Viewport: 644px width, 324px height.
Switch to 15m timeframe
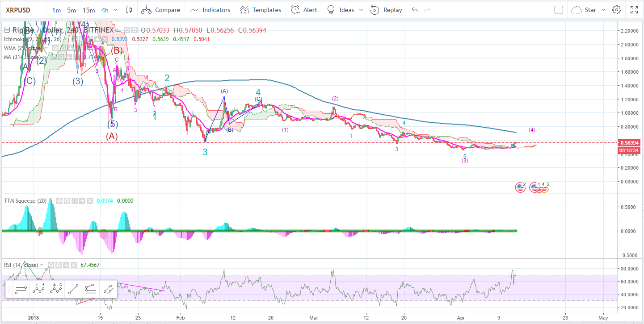point(88,10)
